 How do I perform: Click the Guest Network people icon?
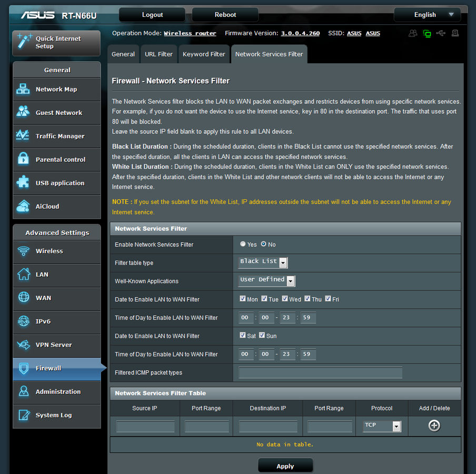point(23,112)
